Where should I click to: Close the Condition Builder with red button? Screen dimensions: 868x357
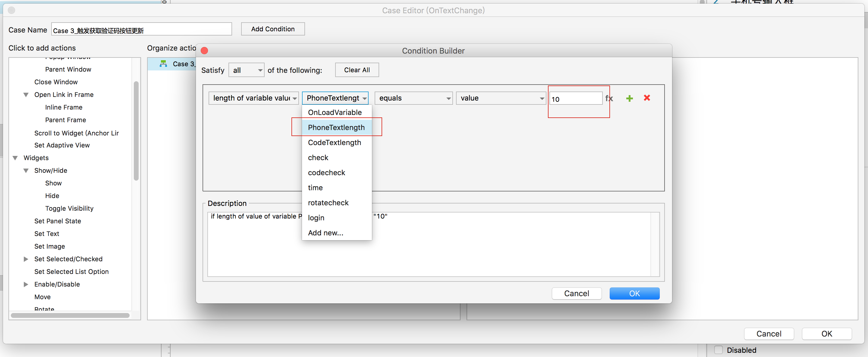[x=204, y=51]
